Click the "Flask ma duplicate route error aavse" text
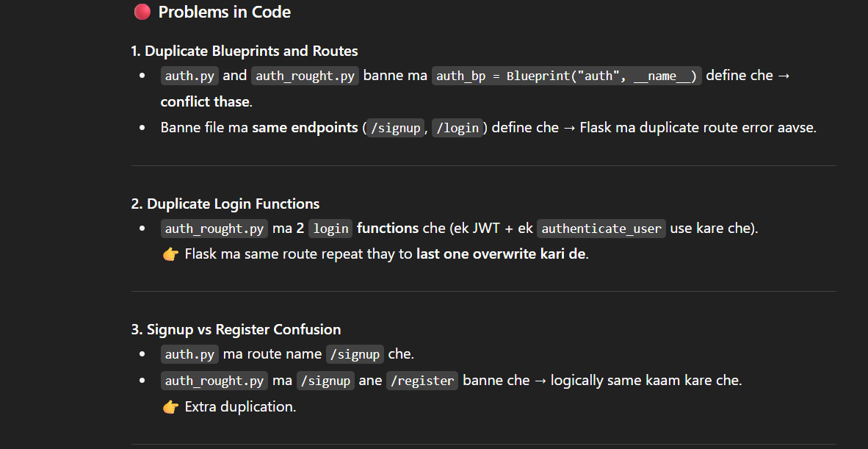The image size is (868, 449). [698, 127]
